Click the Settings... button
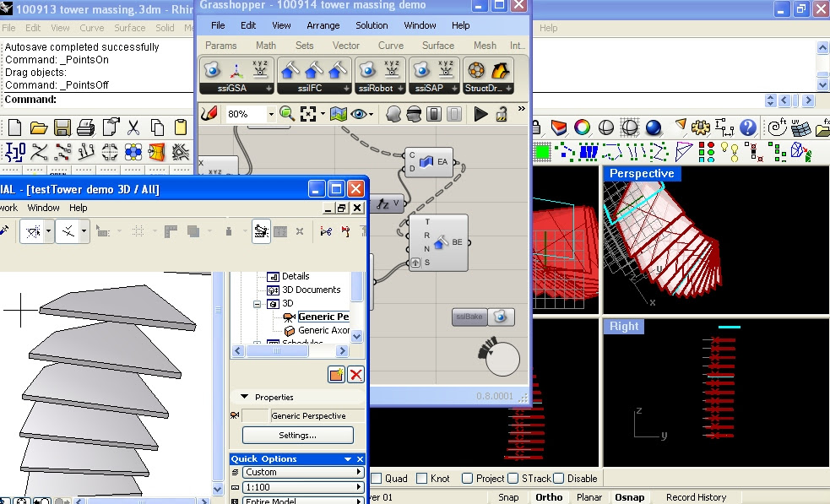This screenshot has width=830, height=504. click(297, 435)
